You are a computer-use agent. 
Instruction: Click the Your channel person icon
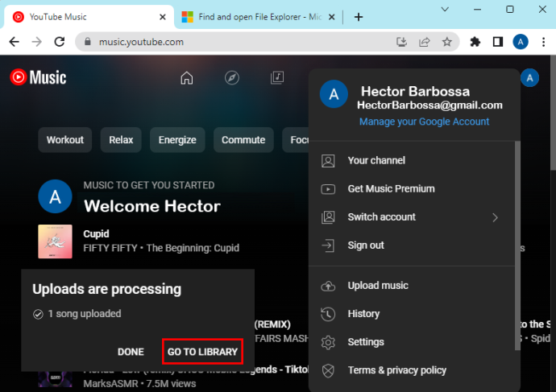pyautogui.click(x=328, y=161)
